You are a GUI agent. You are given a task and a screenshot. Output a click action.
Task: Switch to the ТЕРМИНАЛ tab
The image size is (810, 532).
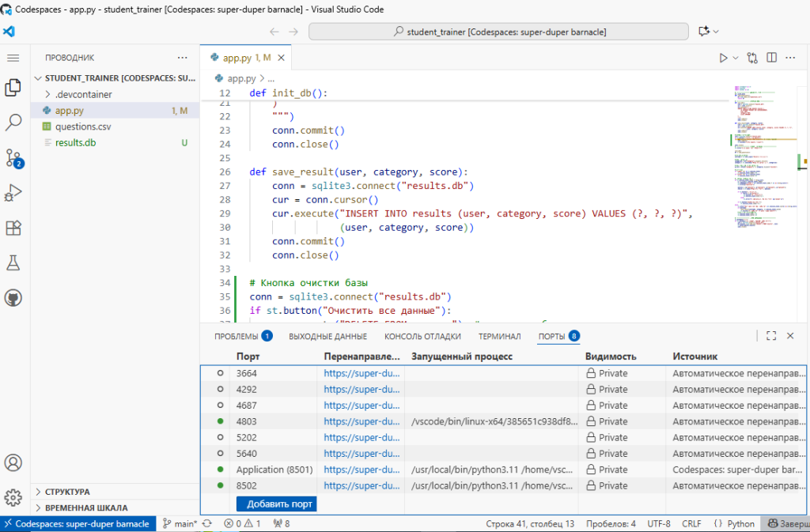(500, 336)
